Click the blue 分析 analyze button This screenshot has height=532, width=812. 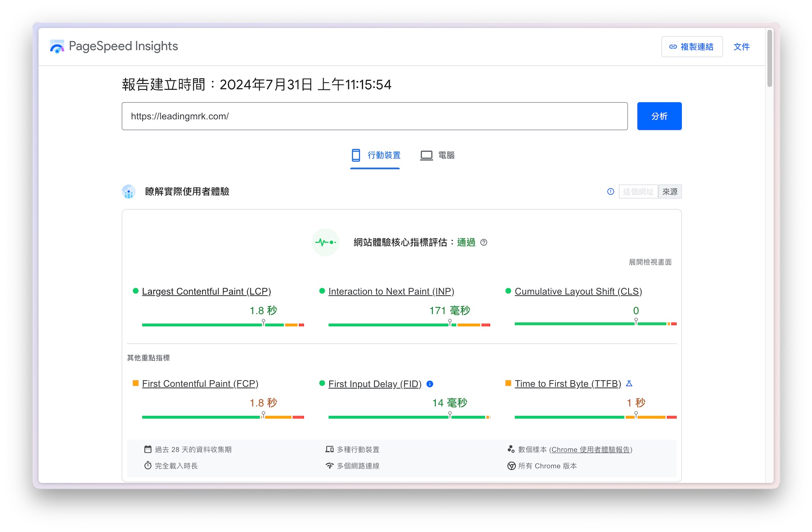(659, 116)
